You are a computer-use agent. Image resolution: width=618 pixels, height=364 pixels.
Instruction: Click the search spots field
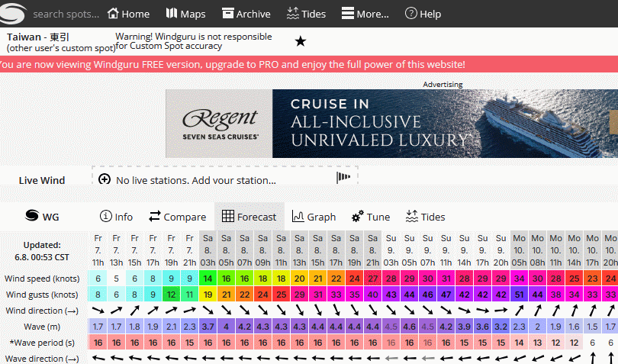click(x=66, y=14)
